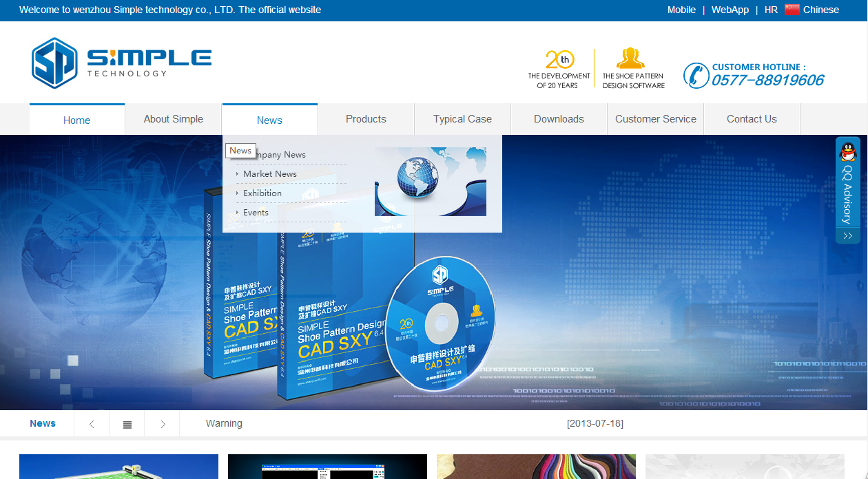Screen dimensions: 868x479
Task: Click the customer hotline phone icon
Action: tap(696, 75)
